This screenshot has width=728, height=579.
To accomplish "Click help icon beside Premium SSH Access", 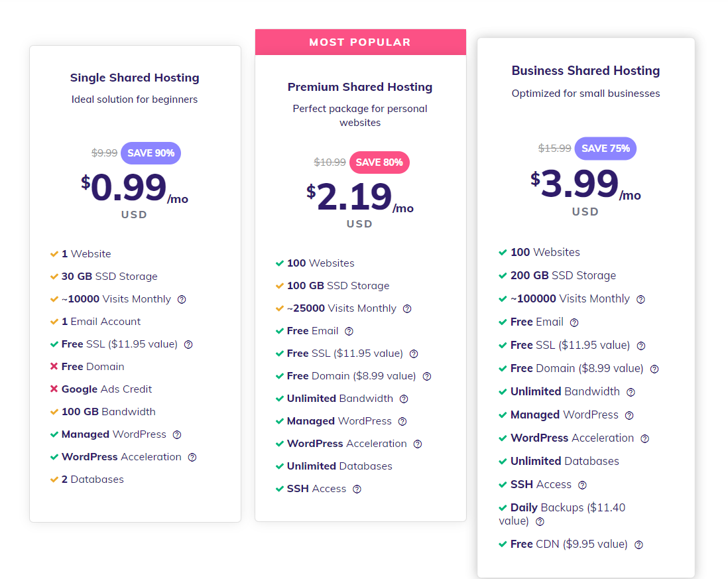I will (x=357, y=489).
